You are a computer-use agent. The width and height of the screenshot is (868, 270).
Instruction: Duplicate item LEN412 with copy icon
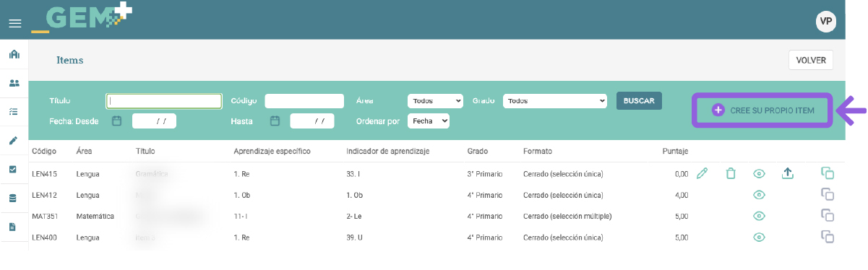pos(828,194)
